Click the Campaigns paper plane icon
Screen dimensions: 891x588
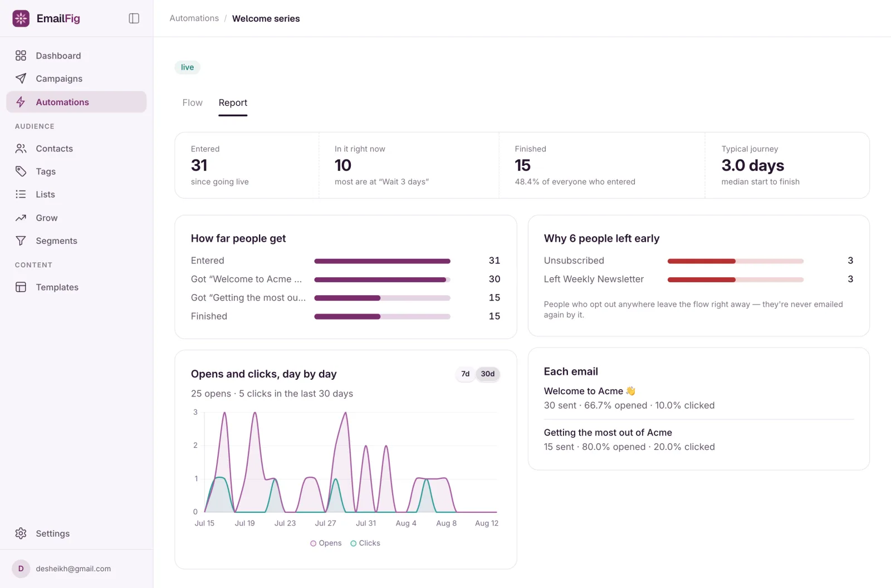(x=21, y=79)
